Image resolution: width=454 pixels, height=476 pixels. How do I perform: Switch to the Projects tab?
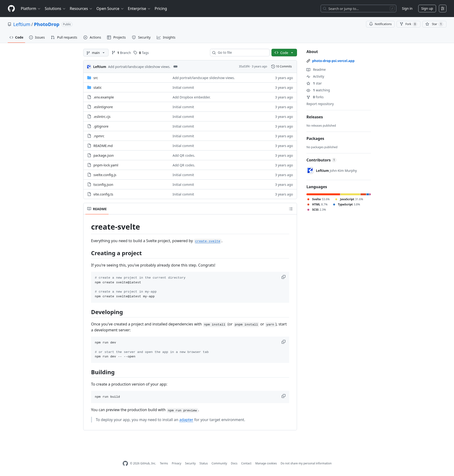116,37
